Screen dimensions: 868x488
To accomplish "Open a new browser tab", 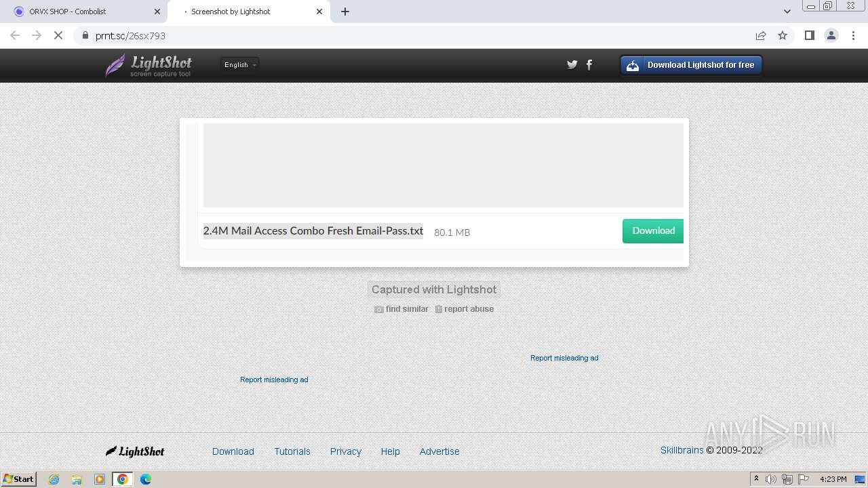I will 345,12.
